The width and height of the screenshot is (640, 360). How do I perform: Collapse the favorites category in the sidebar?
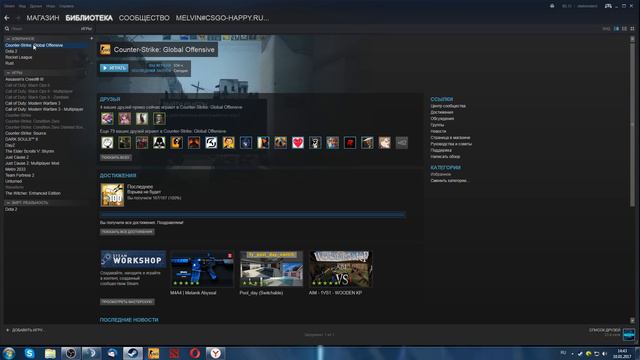click(8, 38)
